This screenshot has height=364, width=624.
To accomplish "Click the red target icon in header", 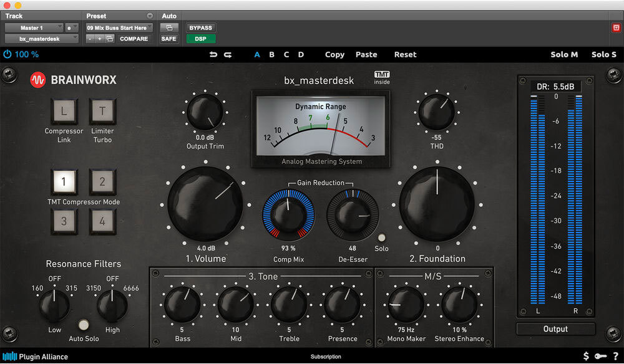I will (x=616, y=27).
